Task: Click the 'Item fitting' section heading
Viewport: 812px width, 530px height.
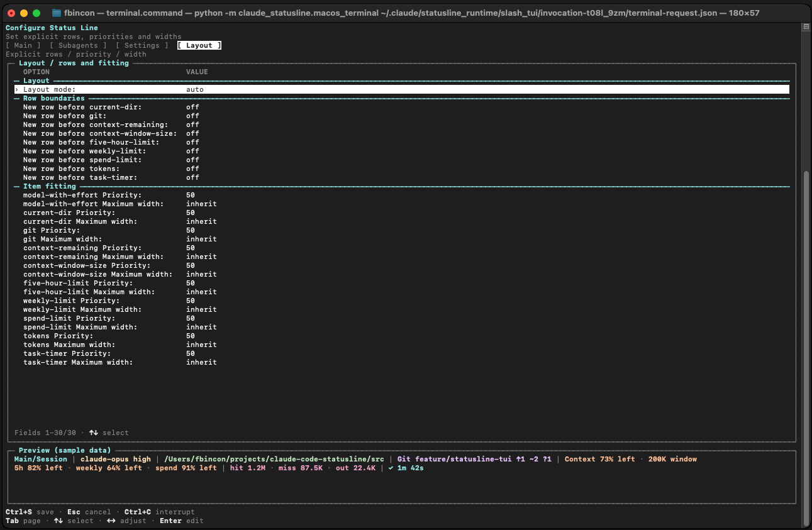Action: 50,186
